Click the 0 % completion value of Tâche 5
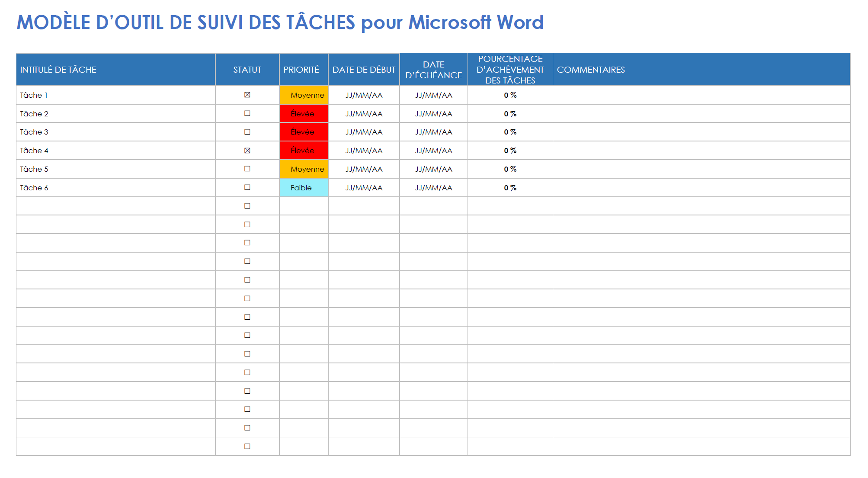 click(x=510, y=169)
